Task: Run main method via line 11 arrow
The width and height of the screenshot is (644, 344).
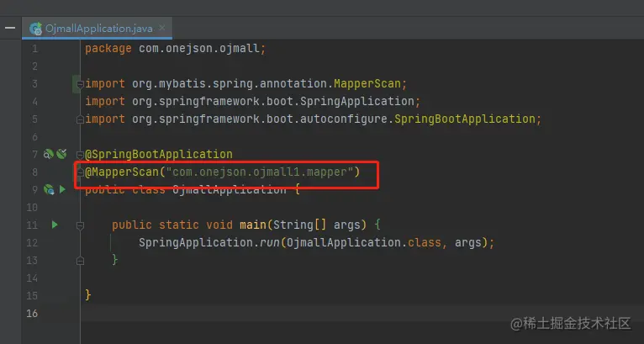Action: 55,225
